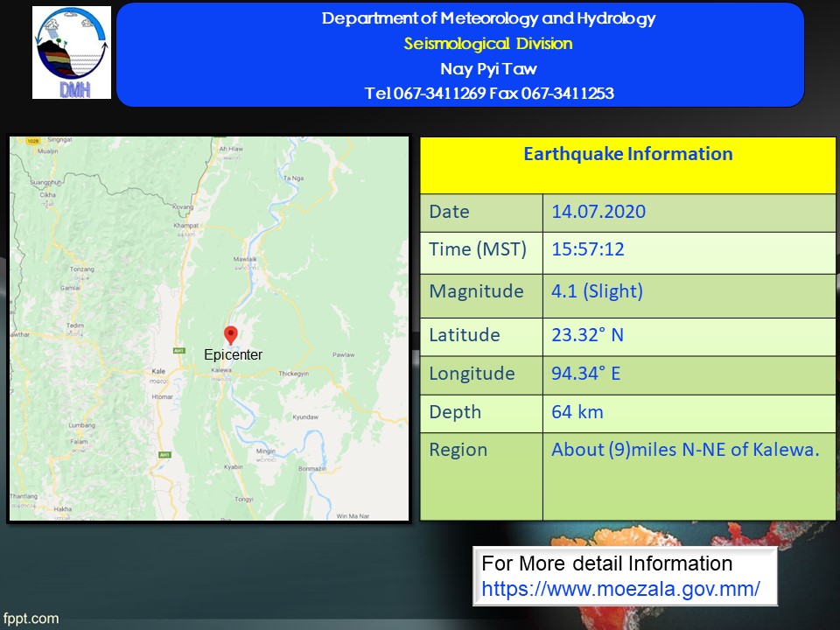Click the 'Magnitude' row label
The height and width of the screenshot is (630, 840).
tap(476, 291)
